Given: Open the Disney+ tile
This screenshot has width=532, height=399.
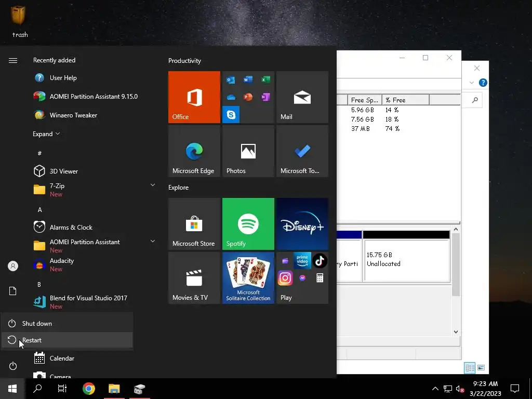Looking at the screenshot, I should click(x=302, y=224).
